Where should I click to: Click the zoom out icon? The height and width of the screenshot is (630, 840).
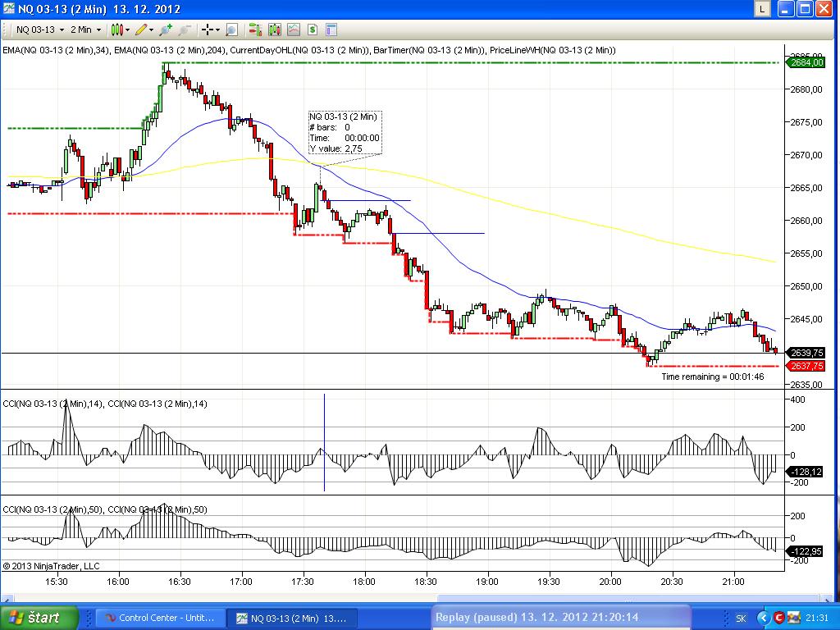pos(185,30)
